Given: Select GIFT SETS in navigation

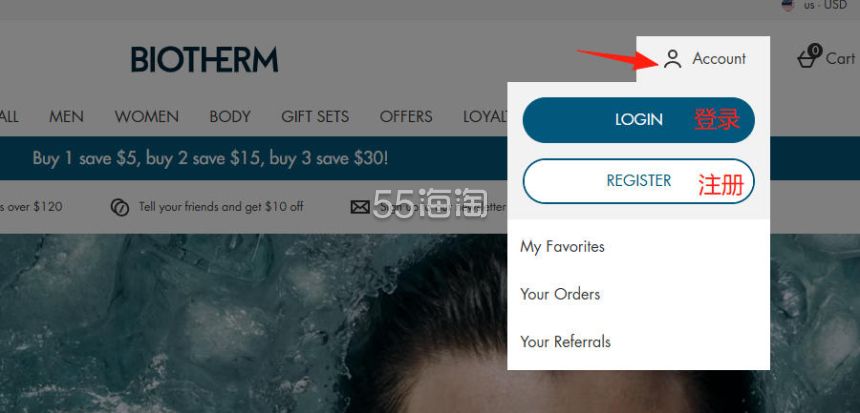Looking at the screenshot, I should [315, 116].
